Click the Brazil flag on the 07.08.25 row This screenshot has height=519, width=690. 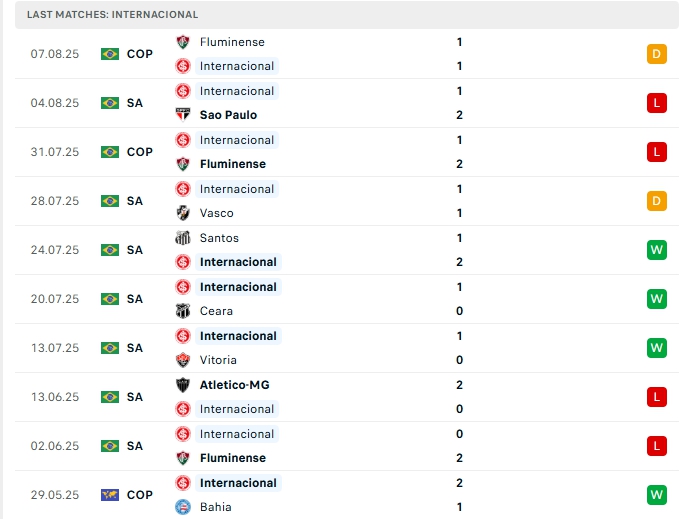(110, 54)
